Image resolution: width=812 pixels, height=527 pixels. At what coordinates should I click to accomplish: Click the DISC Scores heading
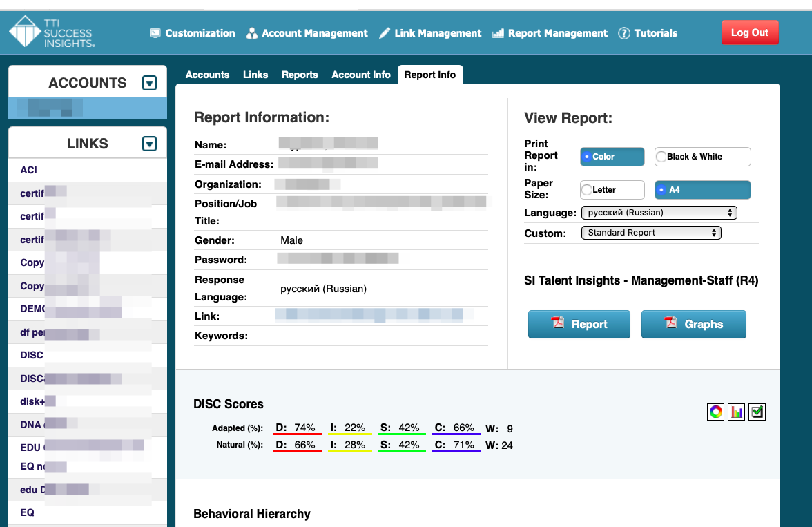[229, 404]
